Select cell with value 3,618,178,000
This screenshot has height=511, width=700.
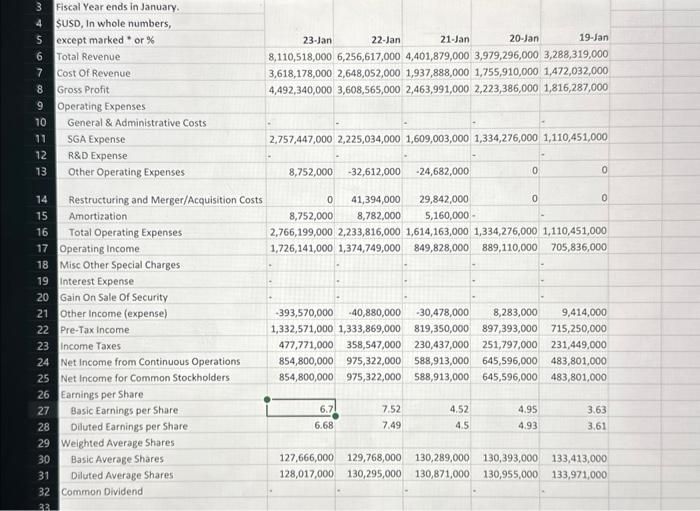[x=300, y=73]
